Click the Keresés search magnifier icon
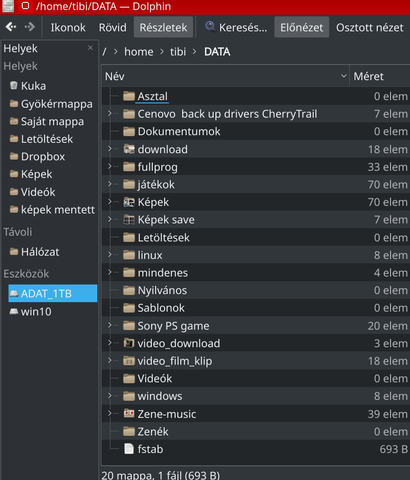 point(210,26)
